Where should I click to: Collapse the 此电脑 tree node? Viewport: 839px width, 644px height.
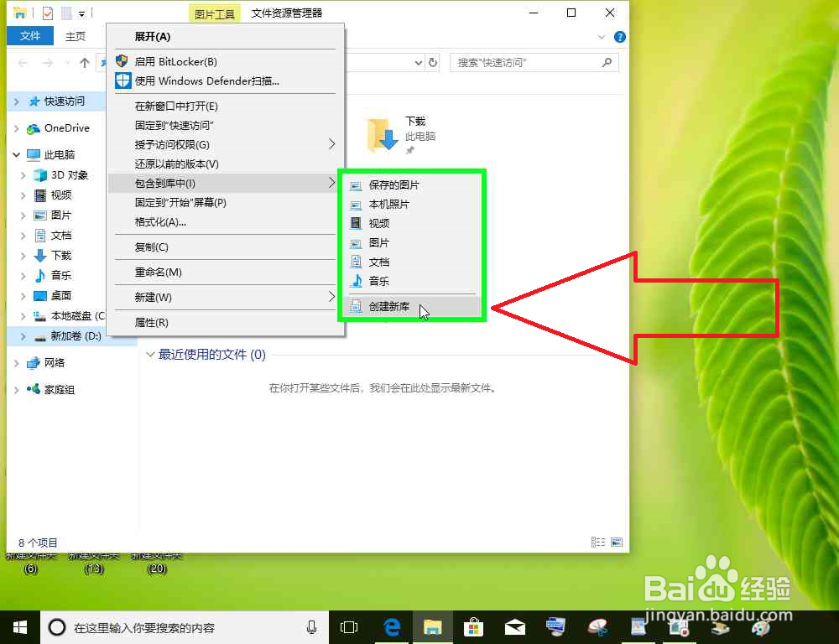coord(17,155)
